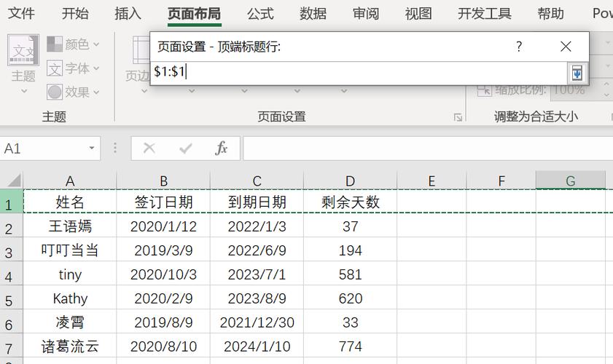Screen dimensions: 613x364
Task: Select row 7 header
Action: (x=12, y=346)
